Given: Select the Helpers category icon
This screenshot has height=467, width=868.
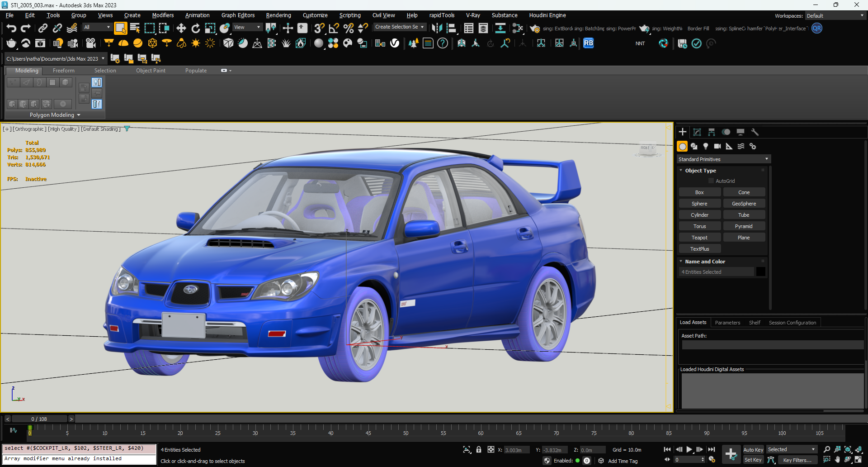Looking at the screenshot, I should pos(729,146).
